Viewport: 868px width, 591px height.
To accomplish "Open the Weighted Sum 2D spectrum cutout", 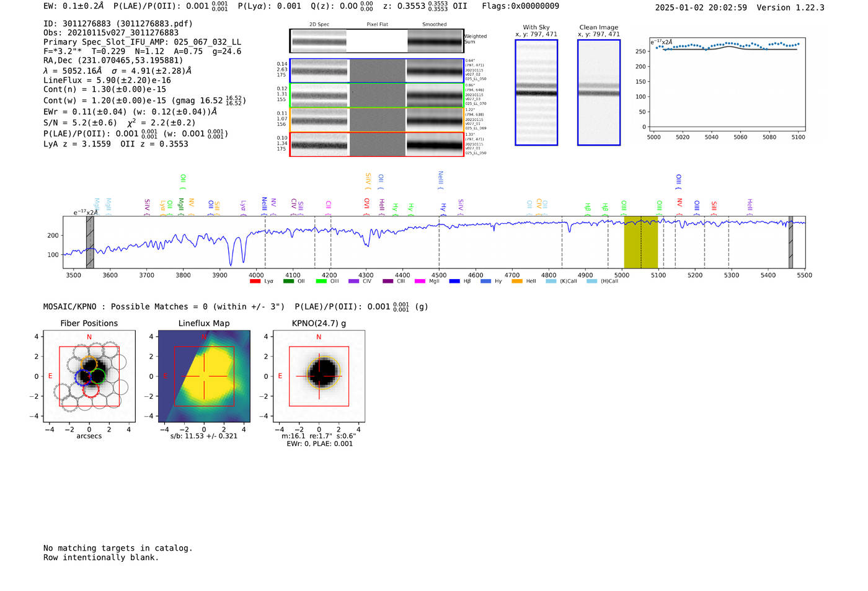I will 376,41.
